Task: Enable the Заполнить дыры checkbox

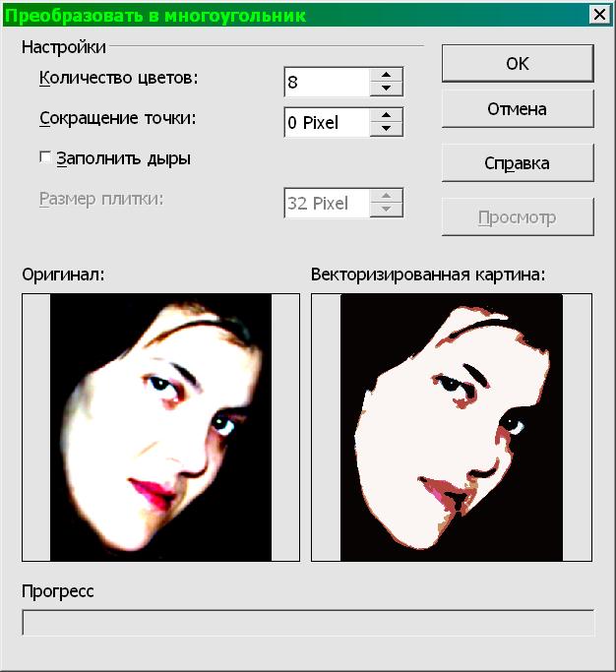Action: click(45, 157)
